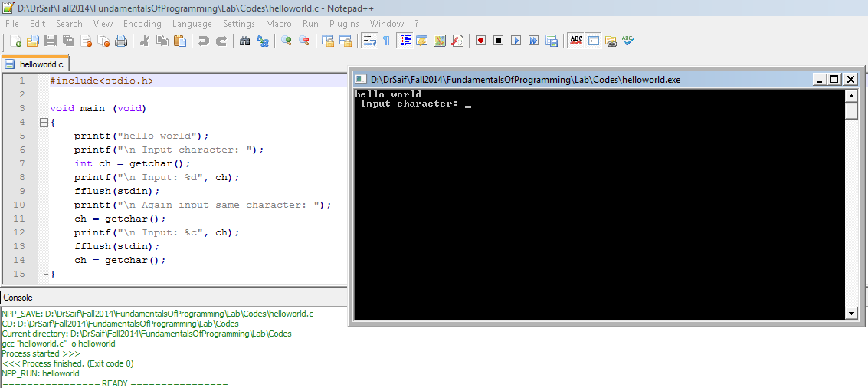This screenshot has height=388, width=868.
Task: Click the Cut scissors icon
Action: (145, 41)
